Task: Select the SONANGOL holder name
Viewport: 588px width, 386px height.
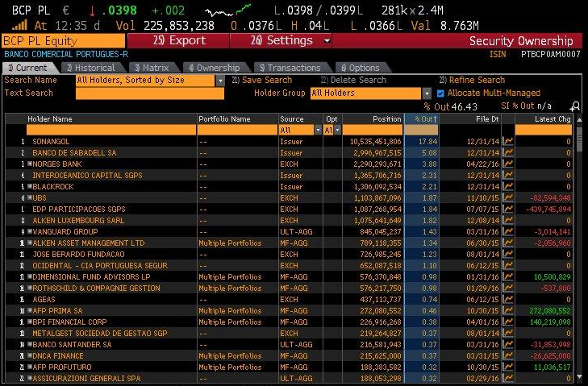Action: 51,142
